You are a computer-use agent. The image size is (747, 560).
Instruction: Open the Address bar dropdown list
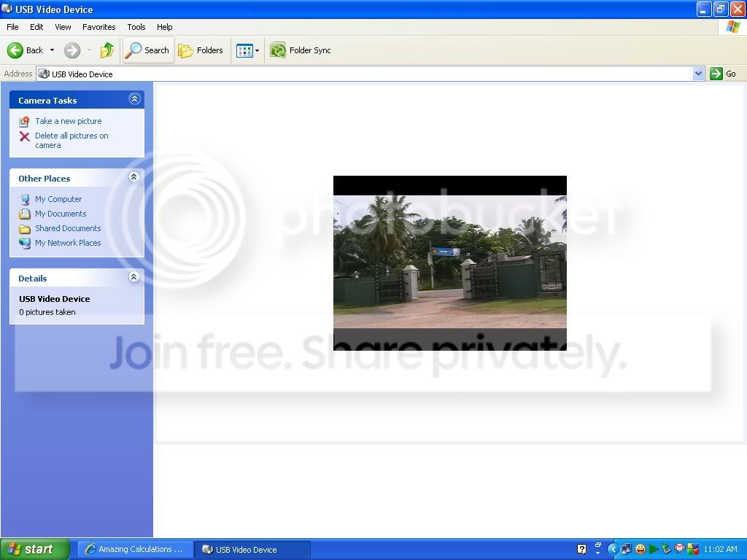(x=698, y=74)
